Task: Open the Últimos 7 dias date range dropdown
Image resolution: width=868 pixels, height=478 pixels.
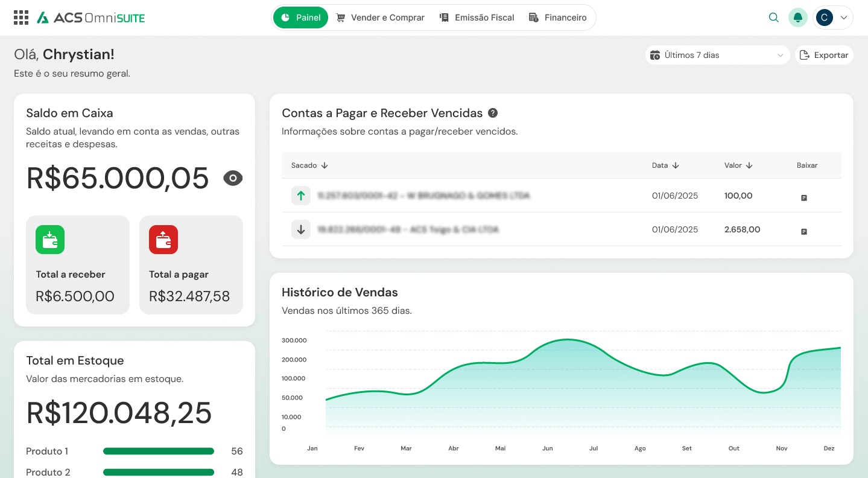Action: pyautogui.click(x=717, y=55)
